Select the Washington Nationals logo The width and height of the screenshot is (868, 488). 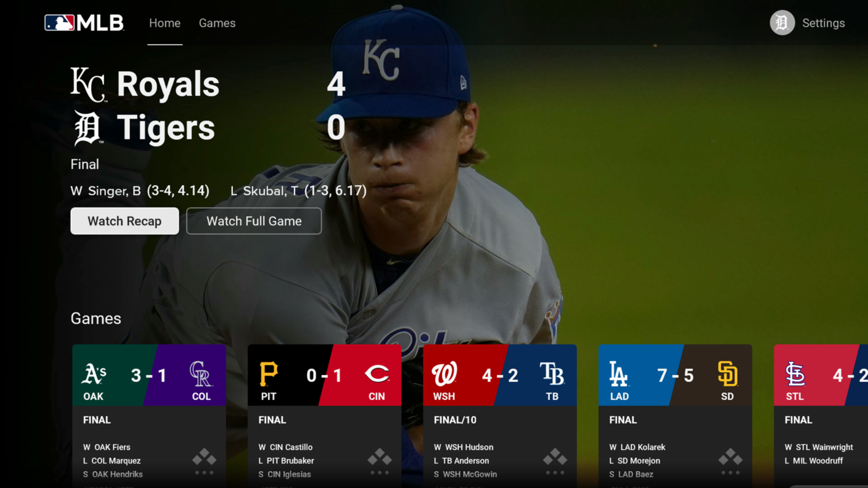pos(444,374)
